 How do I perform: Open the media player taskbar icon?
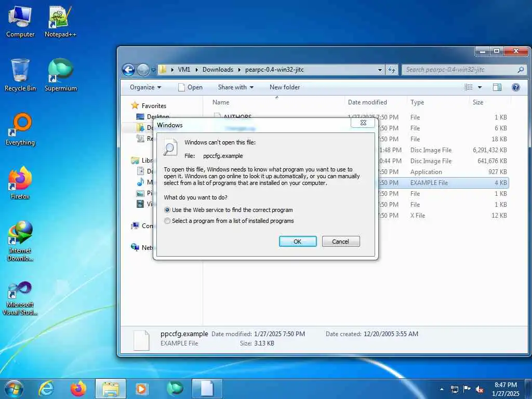(x=141, y=389)
